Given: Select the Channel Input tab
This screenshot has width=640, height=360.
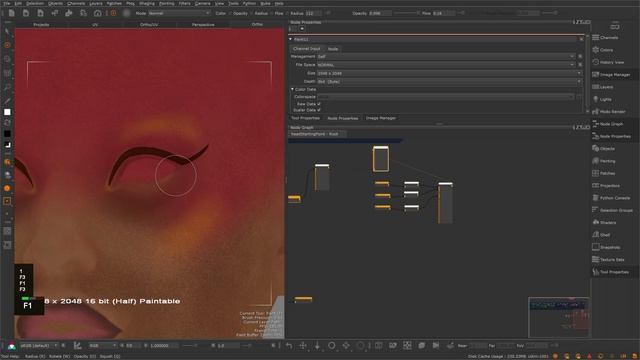Looking at the screenshot, I should pos(307,49).
